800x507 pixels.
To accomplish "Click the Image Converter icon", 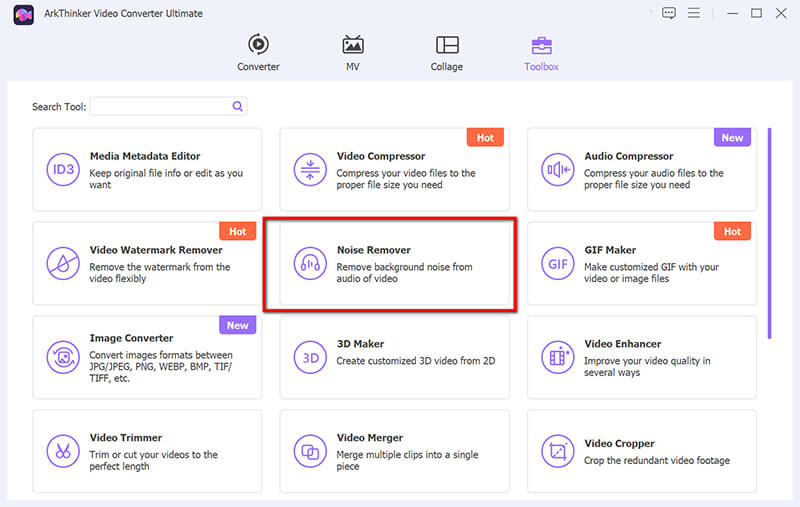I will tap(63, 357).
